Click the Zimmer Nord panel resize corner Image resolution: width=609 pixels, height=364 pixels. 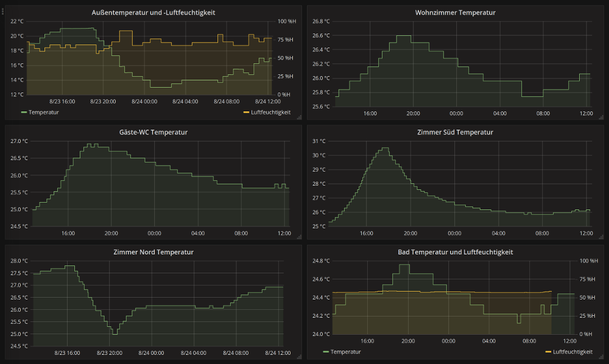pos(299,357)
